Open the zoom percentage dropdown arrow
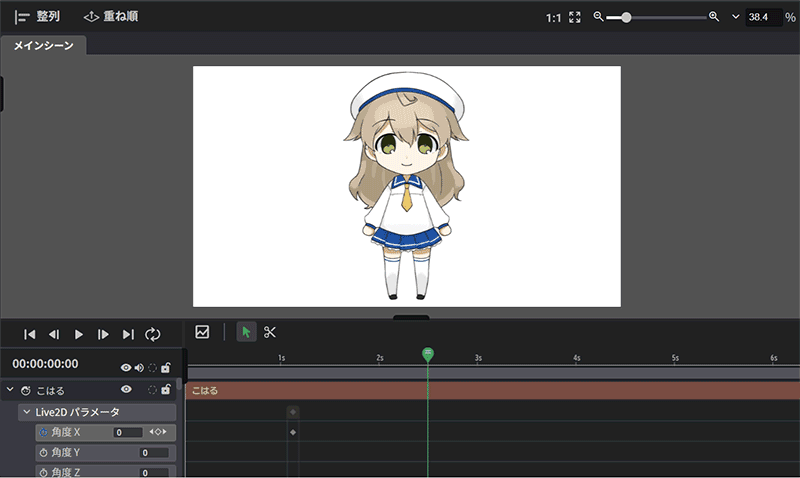The width and height of the screenshot is (800, 478). pos(736,17)
